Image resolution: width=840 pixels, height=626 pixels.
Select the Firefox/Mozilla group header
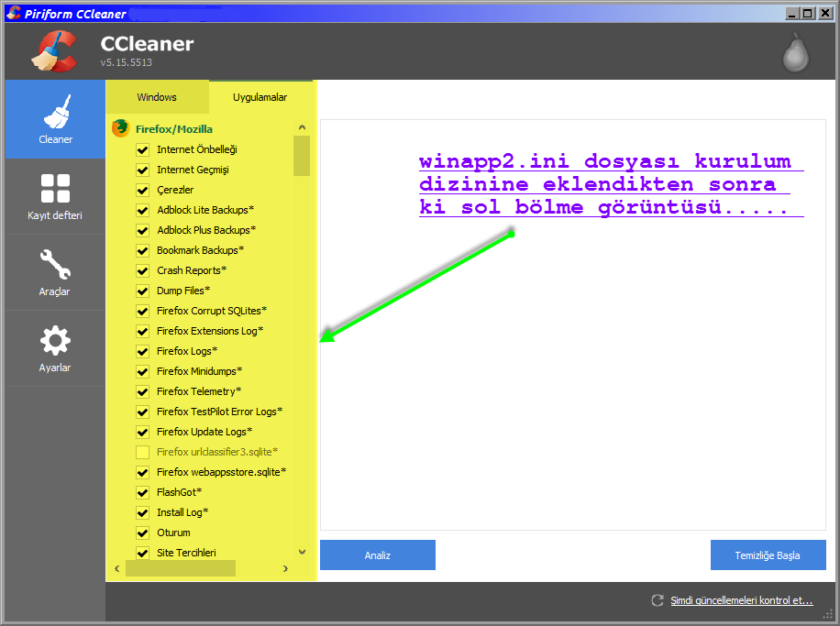(x=174, y=129)
